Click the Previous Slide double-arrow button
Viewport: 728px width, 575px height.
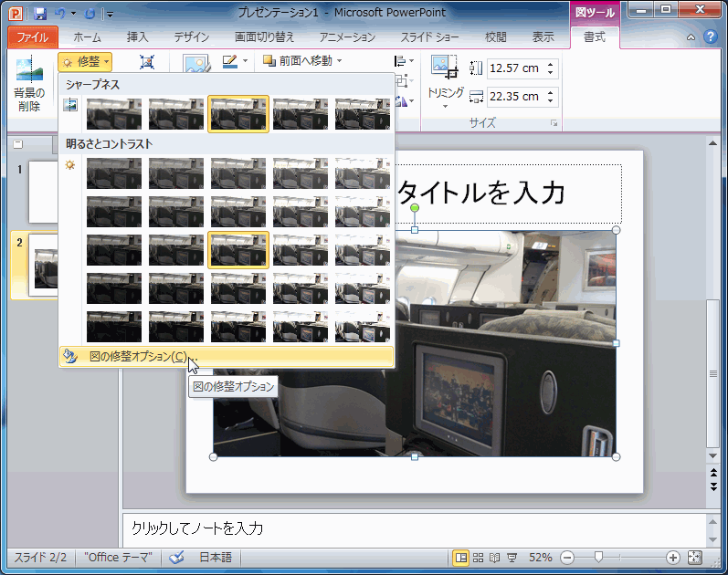(713, 473)
